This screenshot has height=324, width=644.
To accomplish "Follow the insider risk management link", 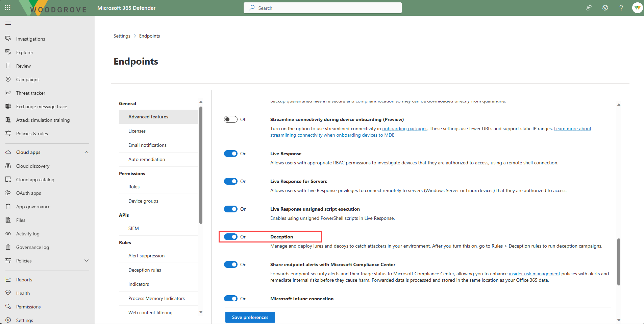I will tap(535, 274).
